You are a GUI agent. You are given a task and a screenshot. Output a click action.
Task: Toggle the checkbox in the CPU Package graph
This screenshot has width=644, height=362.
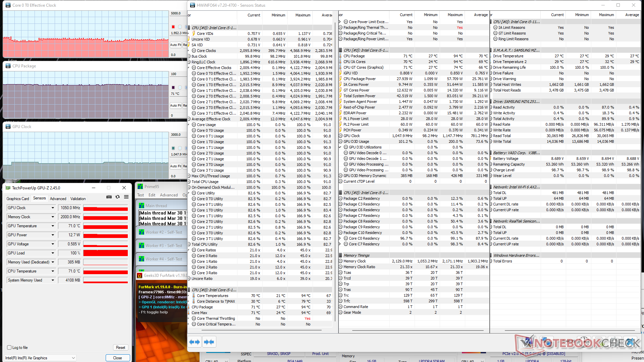coord(180,87)
